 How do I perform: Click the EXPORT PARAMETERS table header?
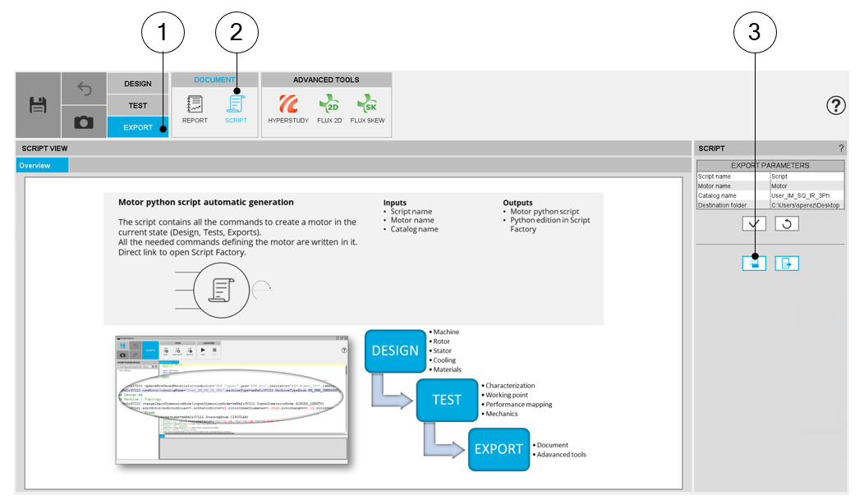tap(770, 165)
